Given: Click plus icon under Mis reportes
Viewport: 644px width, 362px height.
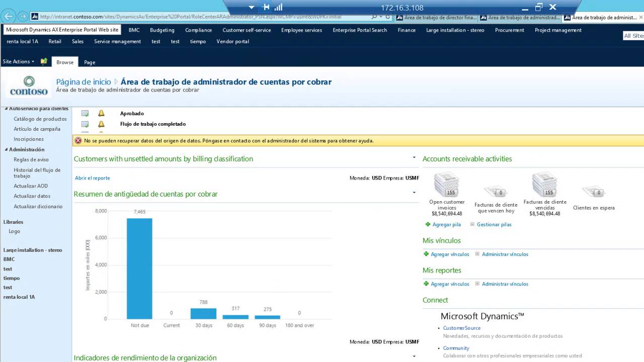Looking at the screenshot, I should pos(426,284).
